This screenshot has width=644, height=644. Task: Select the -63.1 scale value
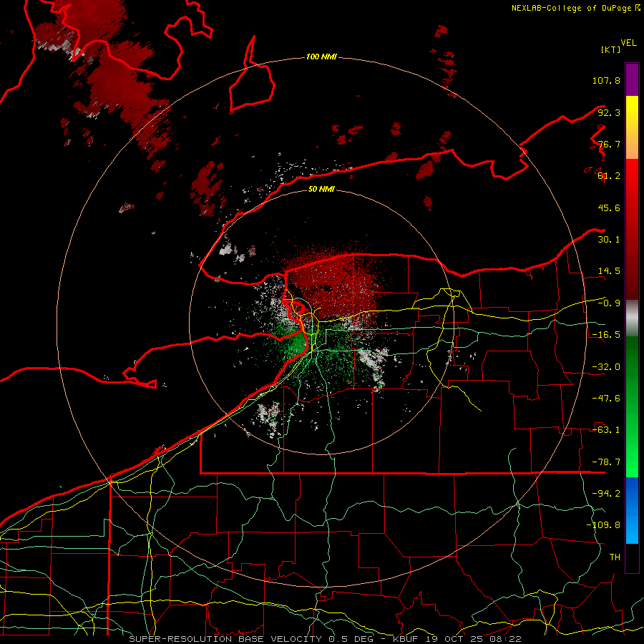click(606, 430)
